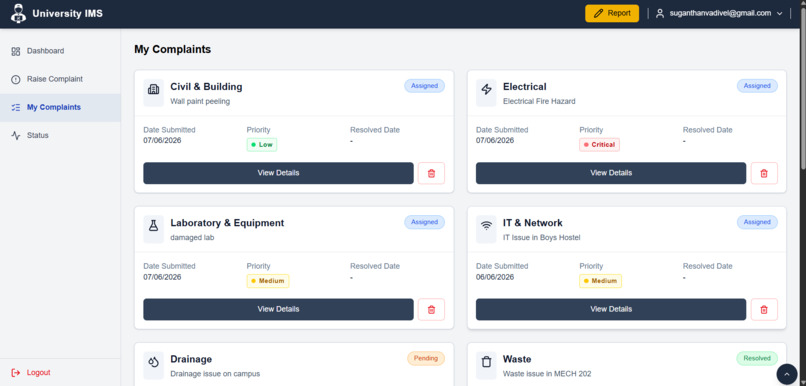Click the Civil & Building card title
This screenshot has width=806, height=386.
click(x=206, y=87)
